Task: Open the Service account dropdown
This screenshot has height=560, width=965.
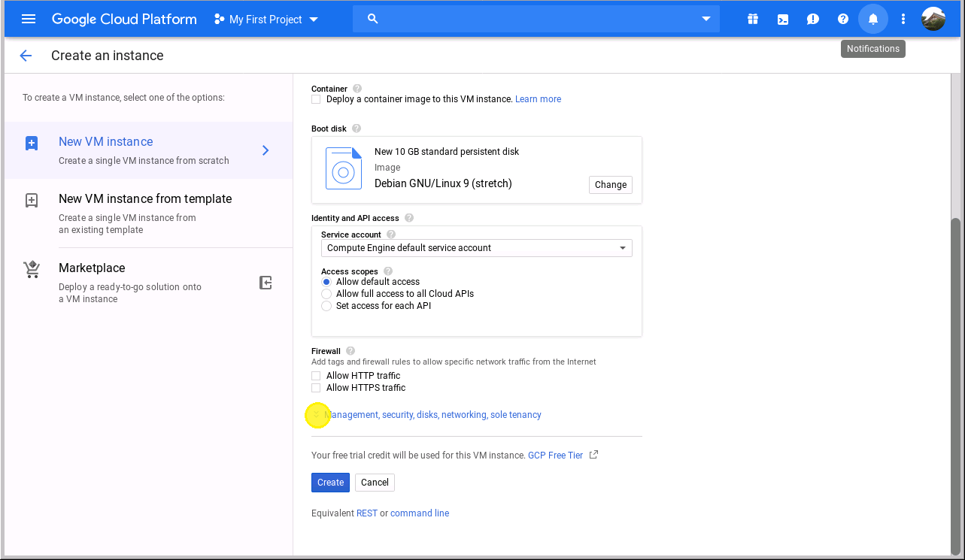Action: (x=476, y=248)
